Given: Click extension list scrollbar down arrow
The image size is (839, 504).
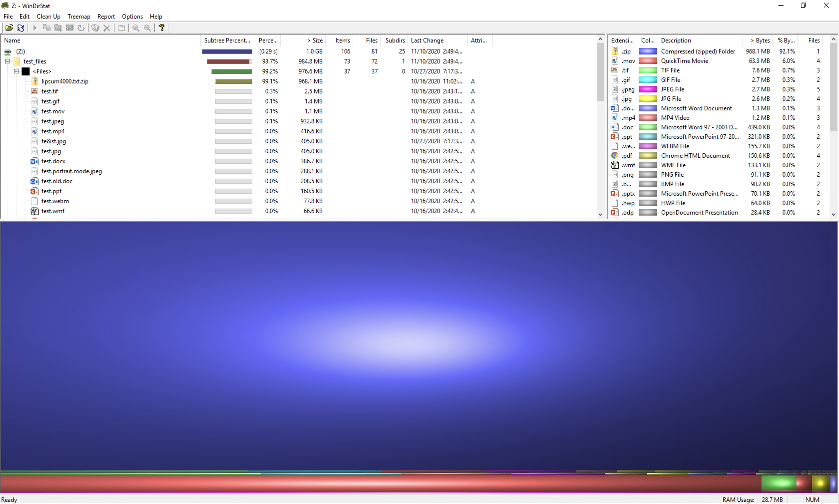Looking at the screenshot, I should pos(834,214).
